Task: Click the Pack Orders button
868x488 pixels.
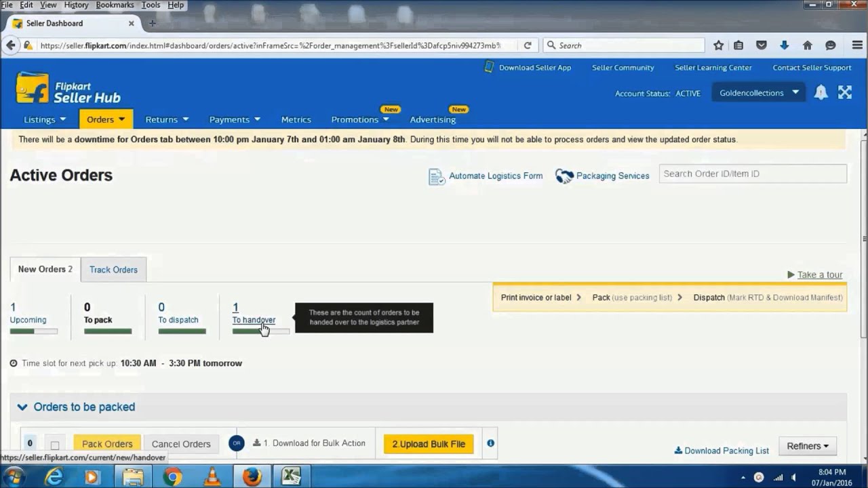Action: click(107, 444)
